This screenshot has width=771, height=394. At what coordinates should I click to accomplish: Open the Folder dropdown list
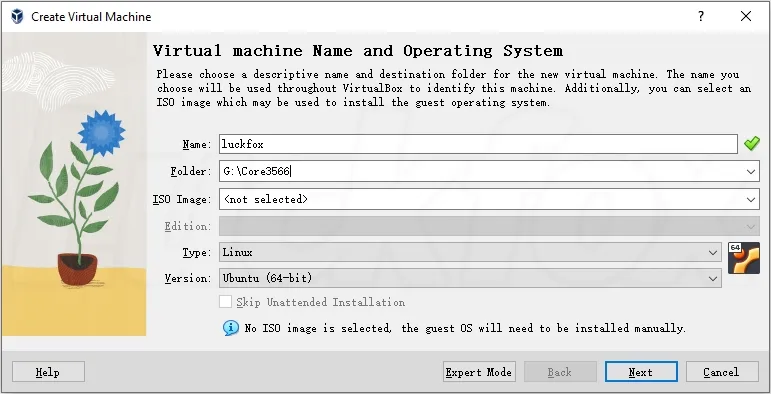pyautogui.click(x=750, y=172)
